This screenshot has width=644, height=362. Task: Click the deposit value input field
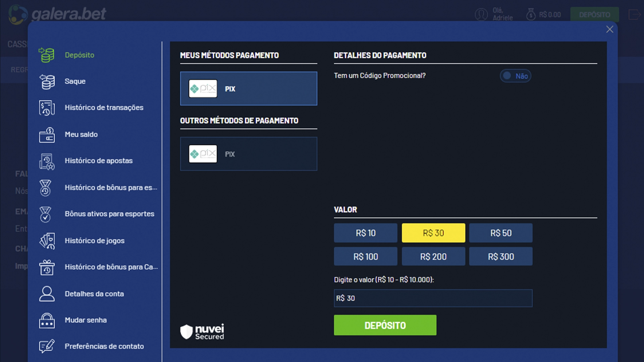[x=433, y=298]
